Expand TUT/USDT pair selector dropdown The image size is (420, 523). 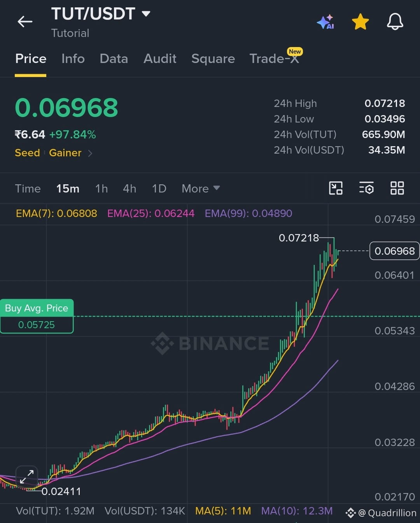coord(146,14)
